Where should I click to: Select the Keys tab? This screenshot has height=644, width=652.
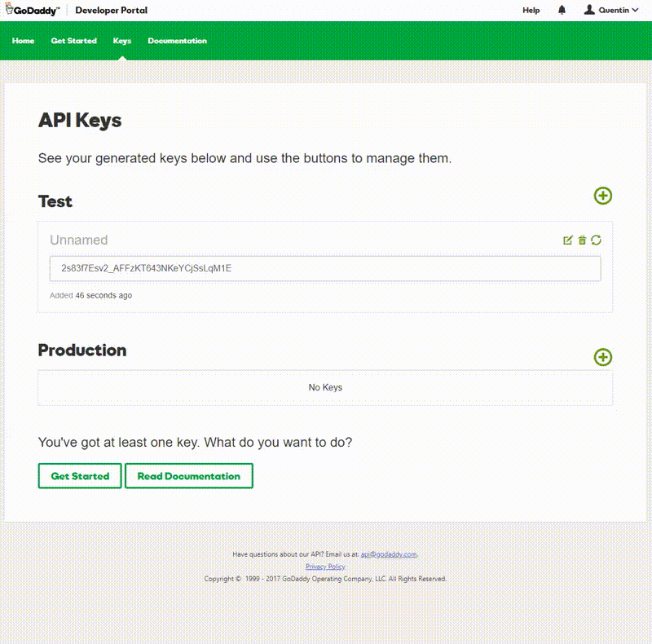121,41
